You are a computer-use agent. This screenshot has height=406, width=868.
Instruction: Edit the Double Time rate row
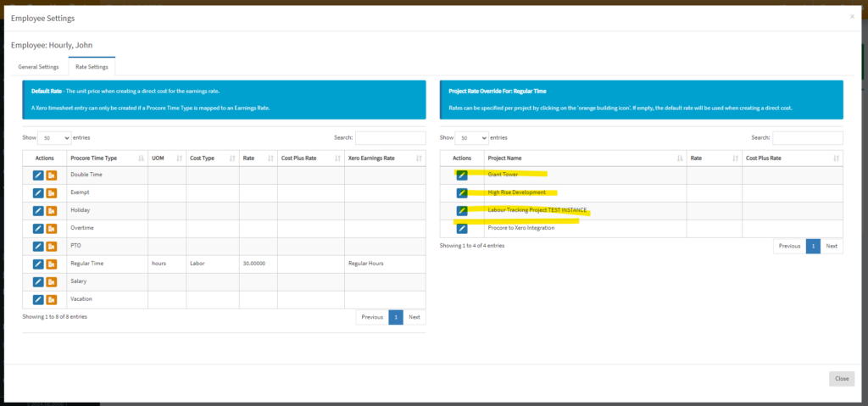[x=37, y=175]
